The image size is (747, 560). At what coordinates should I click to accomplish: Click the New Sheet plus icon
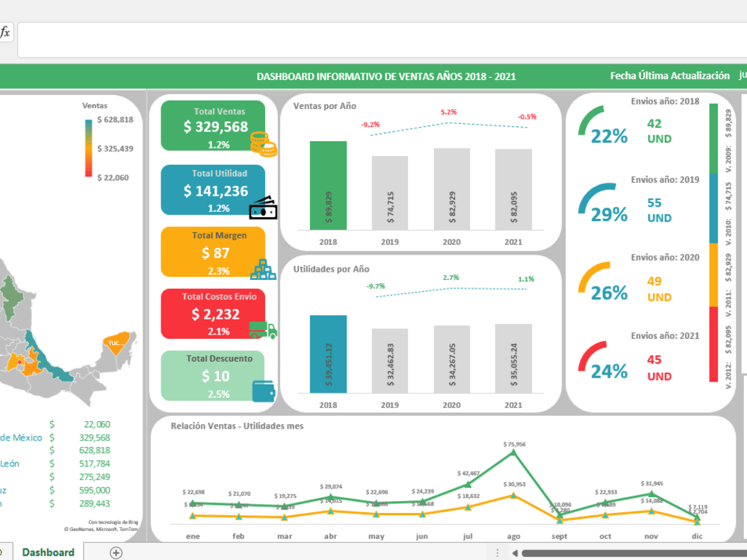coord(116,552)
